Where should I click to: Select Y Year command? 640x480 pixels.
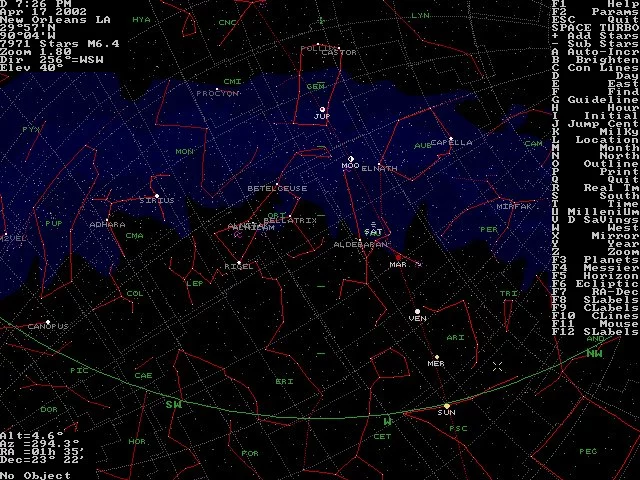596,244
